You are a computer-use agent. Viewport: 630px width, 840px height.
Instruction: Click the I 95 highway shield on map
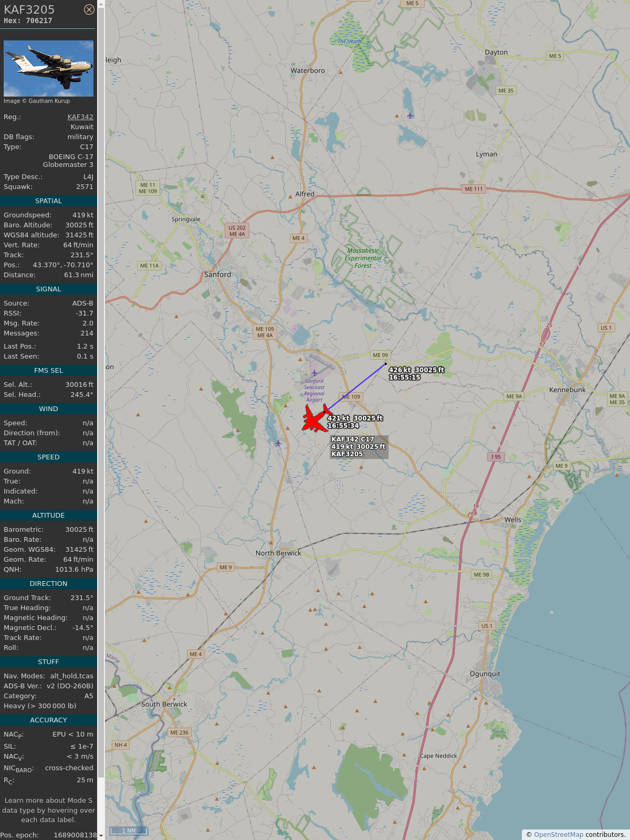pos(496,457)
